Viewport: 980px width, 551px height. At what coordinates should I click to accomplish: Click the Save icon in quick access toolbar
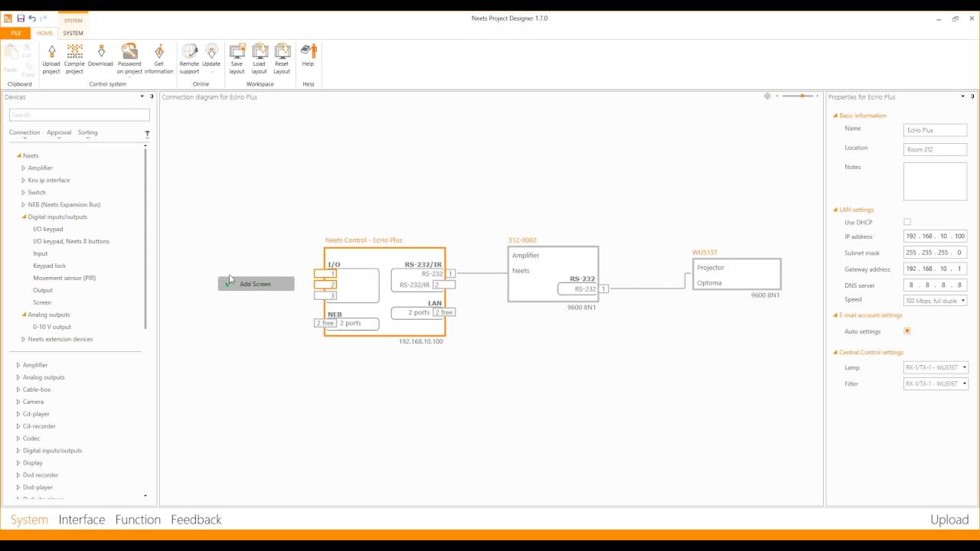click(21, 18)
